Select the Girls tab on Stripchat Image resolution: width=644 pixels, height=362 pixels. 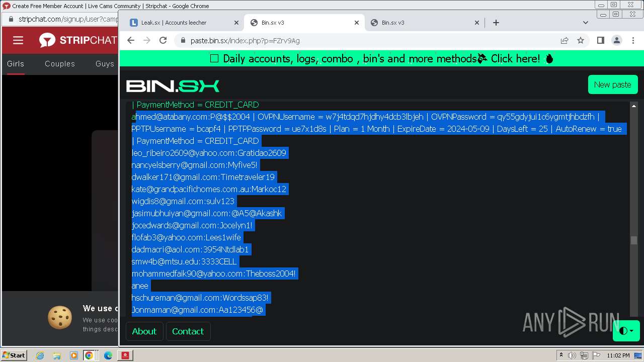coord(16,64)
